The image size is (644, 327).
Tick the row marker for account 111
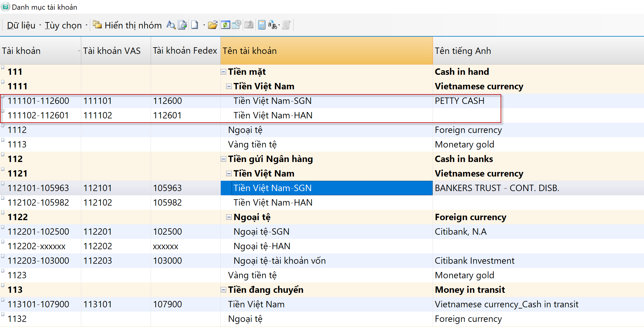pyautogui.click(x=3, y=67)
